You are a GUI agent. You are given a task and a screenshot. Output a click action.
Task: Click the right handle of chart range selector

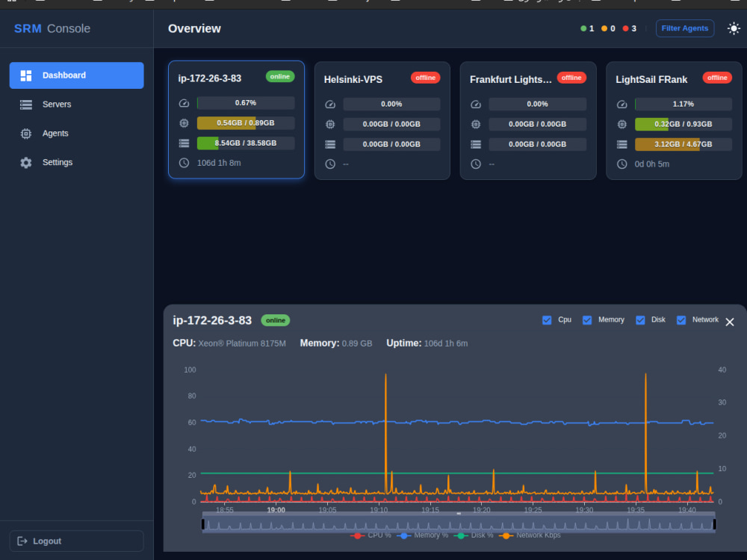click(x=714, y=524)
